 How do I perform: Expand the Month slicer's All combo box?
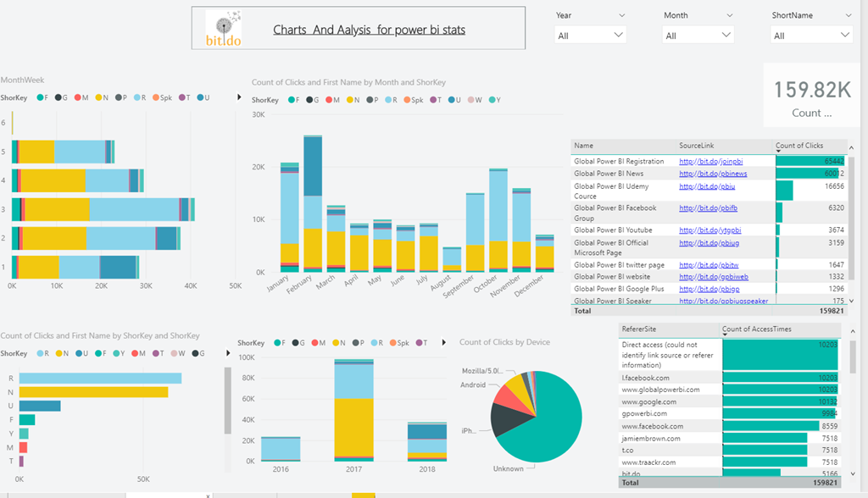pos(698,36)
